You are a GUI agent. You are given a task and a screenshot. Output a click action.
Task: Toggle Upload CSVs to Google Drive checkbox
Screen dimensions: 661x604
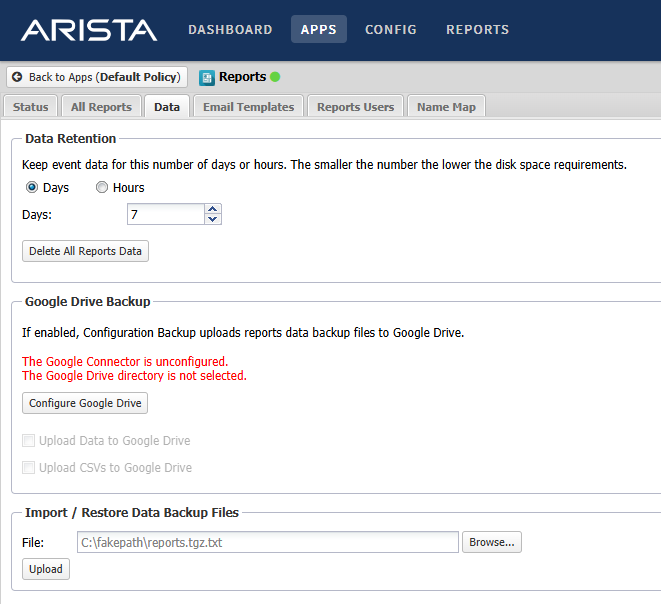click(29, 467)
